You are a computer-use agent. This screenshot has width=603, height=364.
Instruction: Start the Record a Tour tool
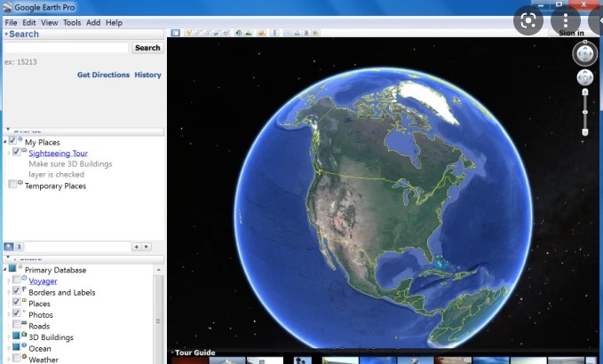pyautogui.click(x=226, y=33)
